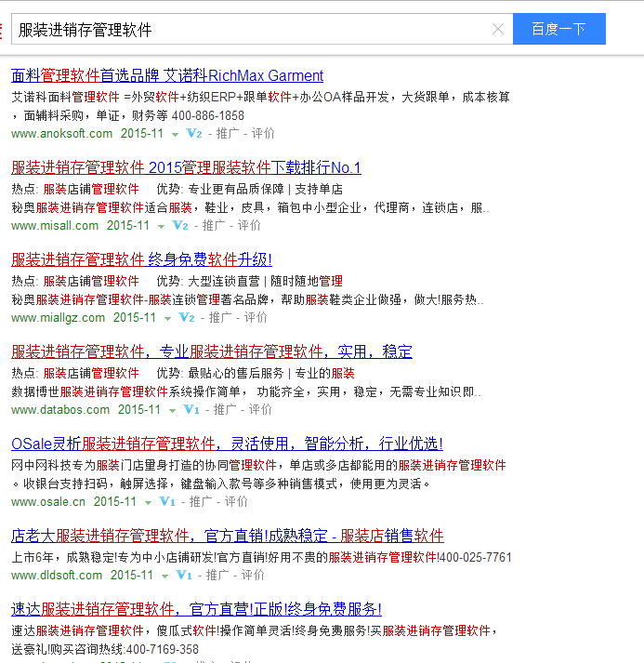Click 评价 on the anoksoft.com result
The height and width of the screenshot is (663, 644).
point(263,134)
